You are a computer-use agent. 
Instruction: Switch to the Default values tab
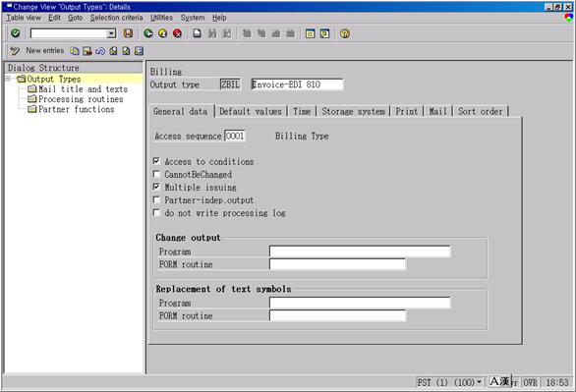pos(251,111)
